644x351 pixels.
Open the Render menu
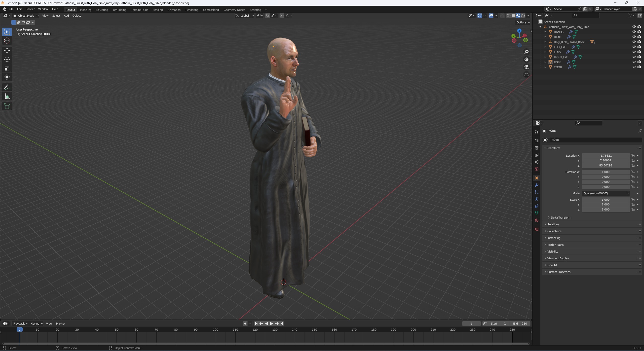point(30,9)
